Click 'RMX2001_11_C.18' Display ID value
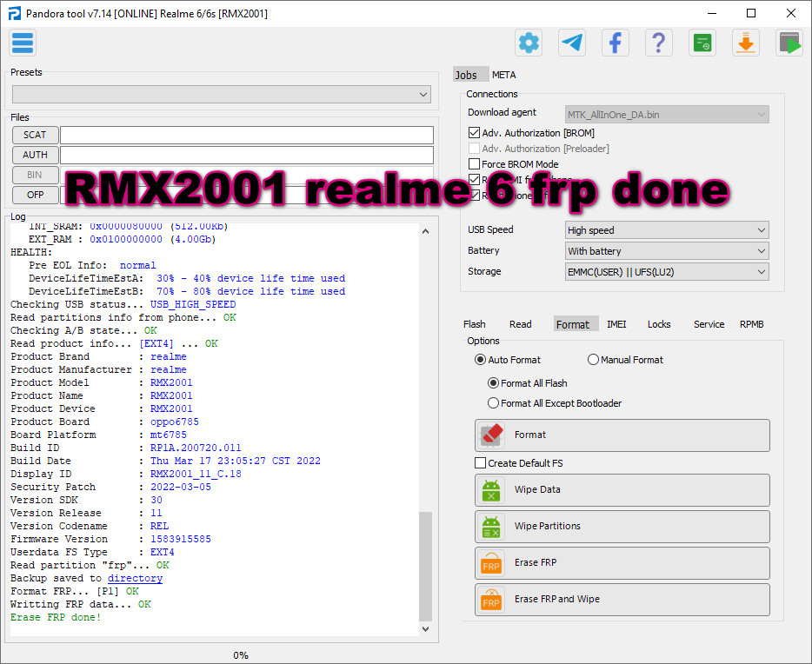812x664 pixels. pos(196,474)
